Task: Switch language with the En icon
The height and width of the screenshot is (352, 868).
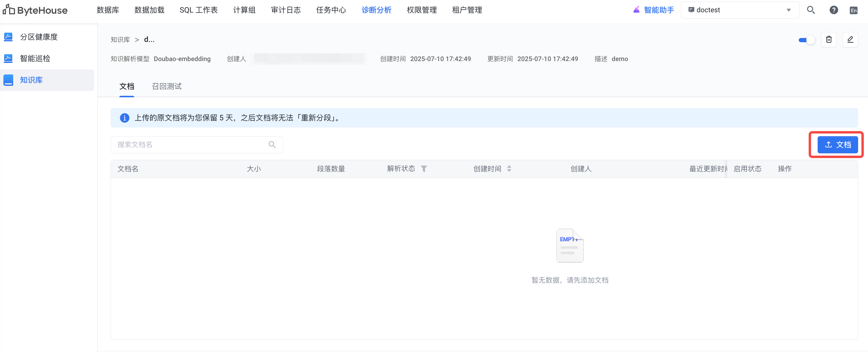Action: point(854,10)
